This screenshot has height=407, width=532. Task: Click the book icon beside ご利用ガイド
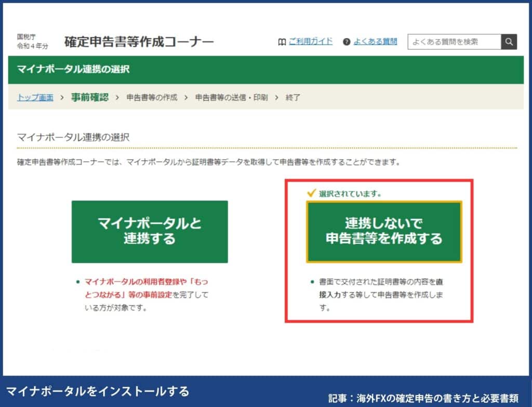coord(282,42)
